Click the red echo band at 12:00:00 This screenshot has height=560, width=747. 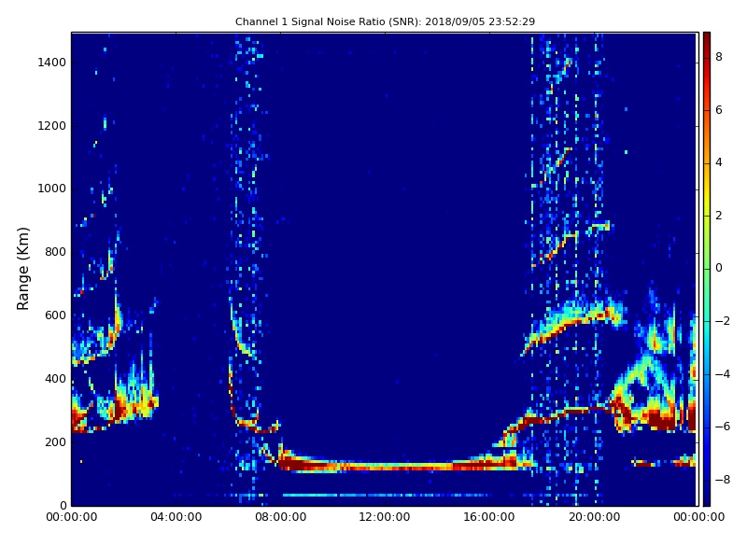[x=385, y=466]
